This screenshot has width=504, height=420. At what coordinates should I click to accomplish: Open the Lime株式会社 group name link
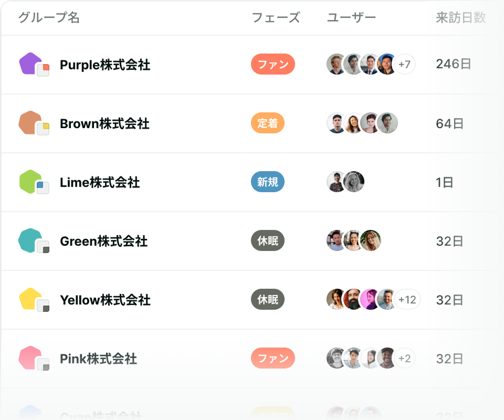tap(100, 183)
